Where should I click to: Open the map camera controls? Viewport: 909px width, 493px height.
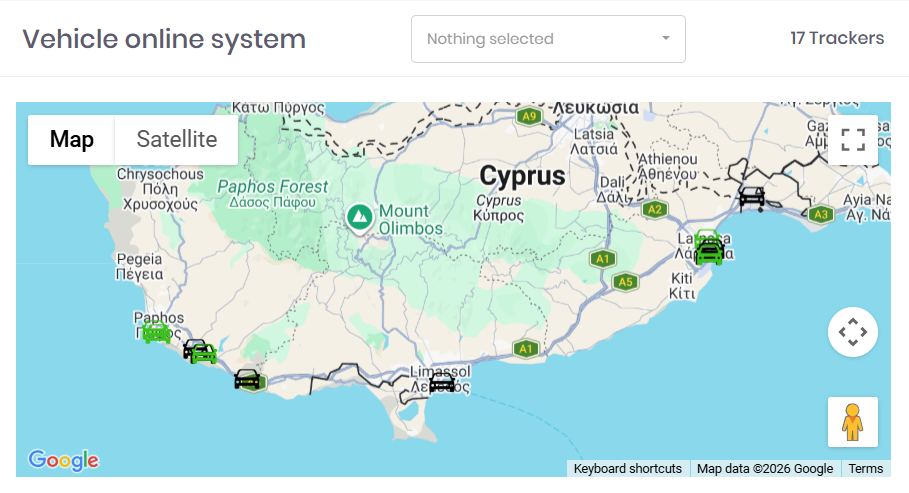point(852,332)
